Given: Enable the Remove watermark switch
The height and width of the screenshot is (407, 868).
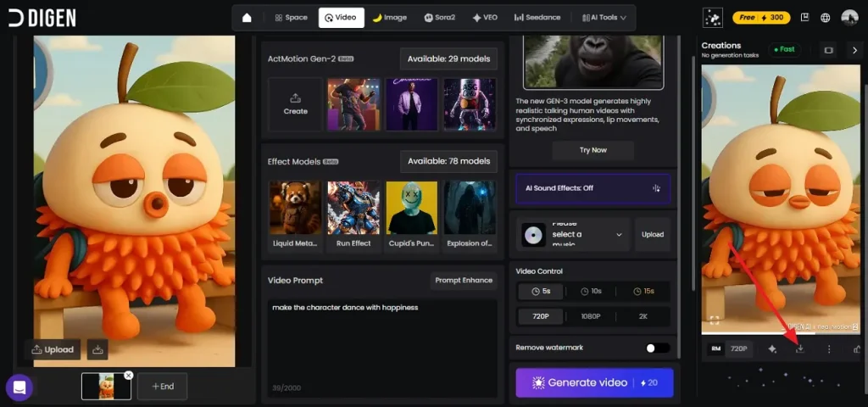Looking at the screenshot, I should click(658, 348).
